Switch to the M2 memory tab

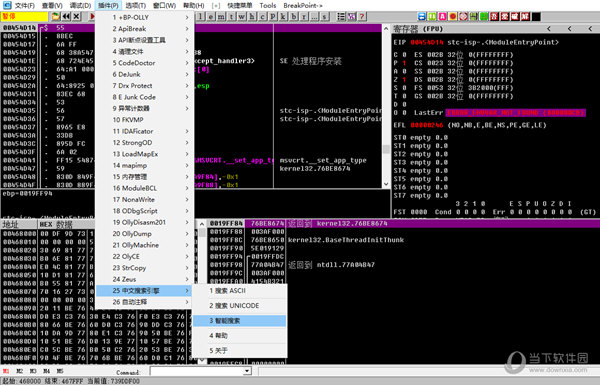click(x=20, y=371)
